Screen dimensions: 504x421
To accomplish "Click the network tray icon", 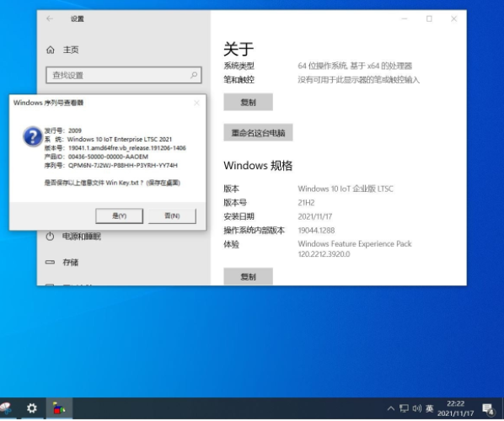I will click(x=404, y=408).
